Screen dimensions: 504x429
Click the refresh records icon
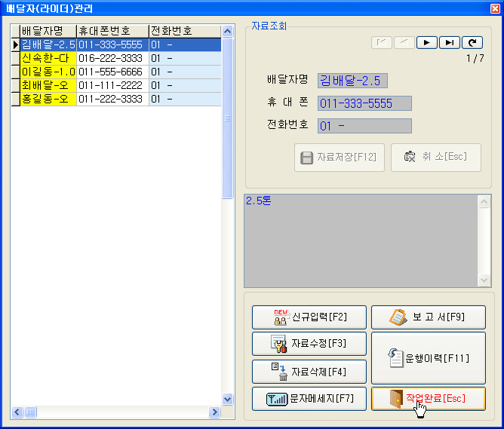(x=472, y=42)
